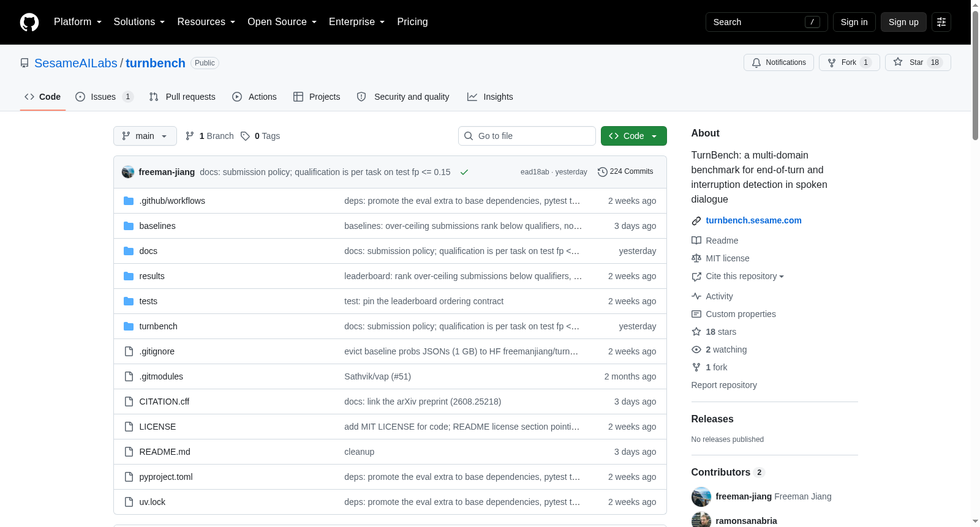Click the 'Sathvik/vap (#51)' commit message

click(x=377, y=376)
